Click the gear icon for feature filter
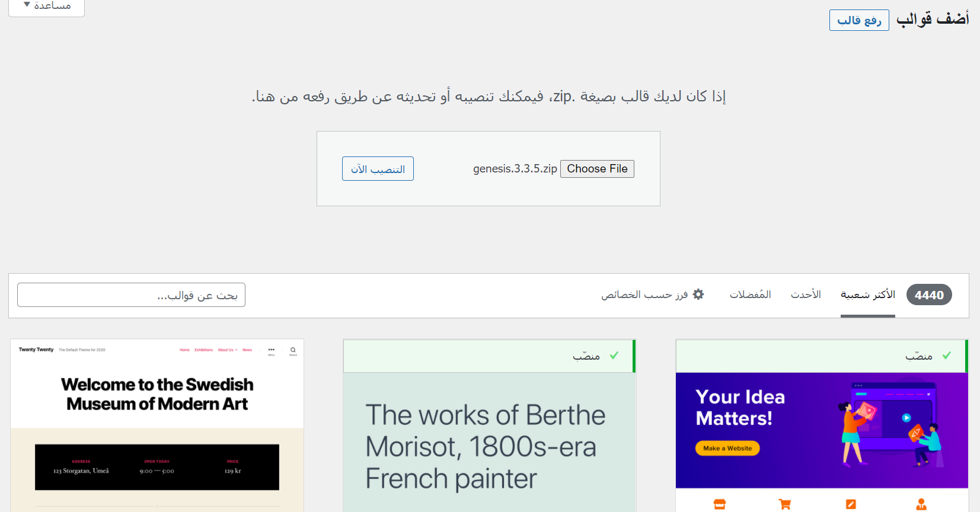980x512 pixels. pyautogui.click(x=698, y=295)
